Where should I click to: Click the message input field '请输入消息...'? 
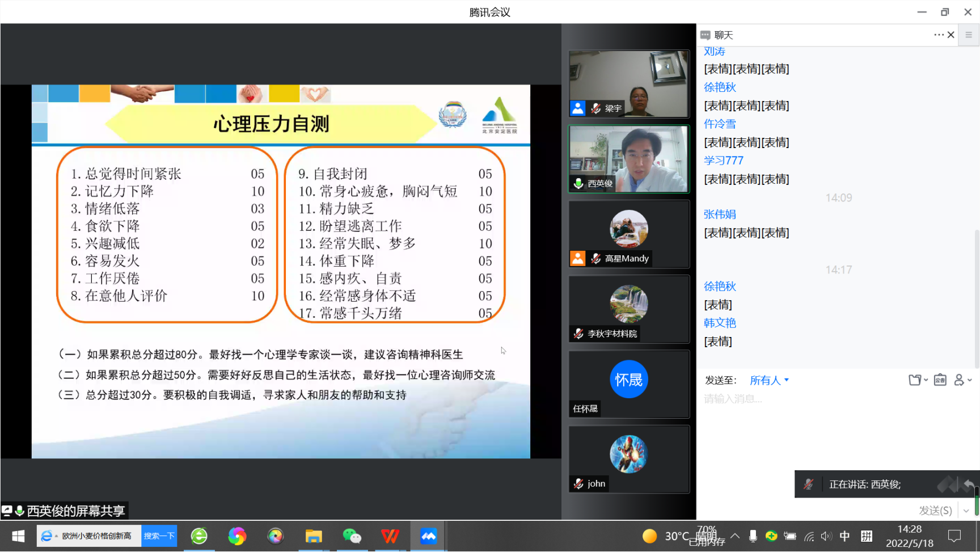(x=834, y=399)
